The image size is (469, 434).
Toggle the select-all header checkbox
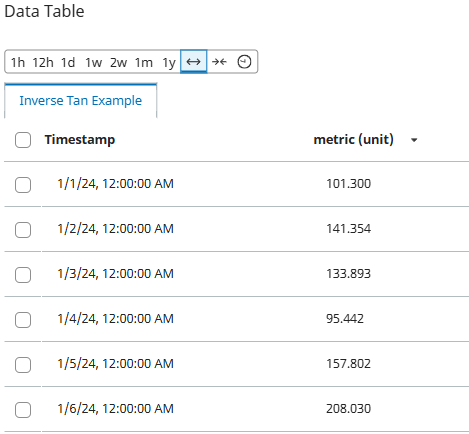(23, 140)
